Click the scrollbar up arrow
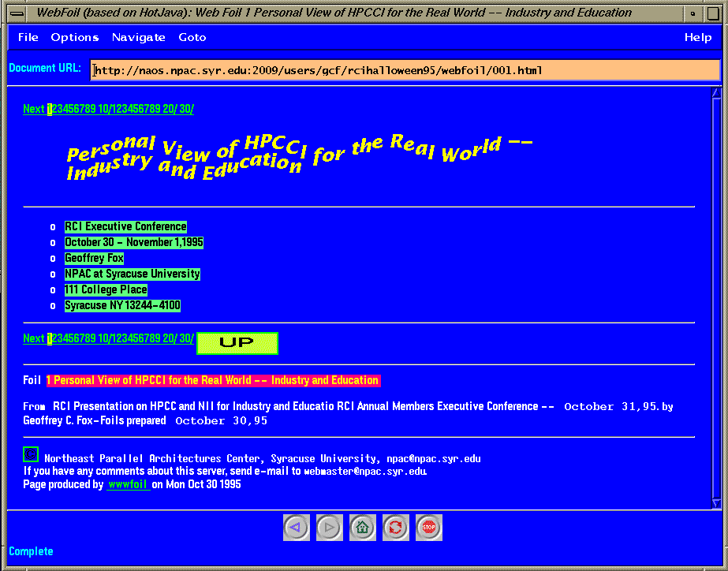 pos(716,92)
